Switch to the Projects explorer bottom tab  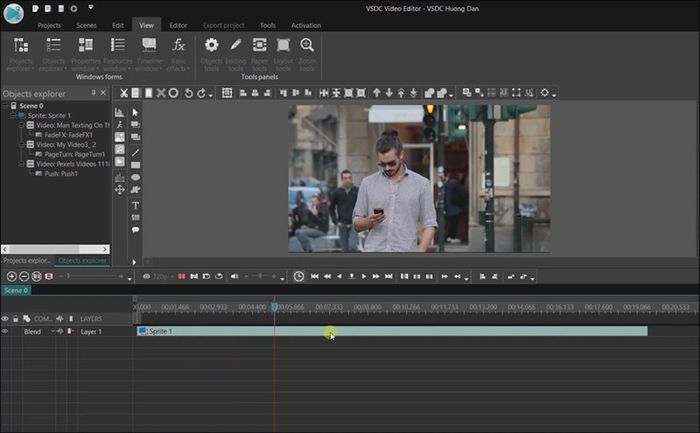click(26, 260)
